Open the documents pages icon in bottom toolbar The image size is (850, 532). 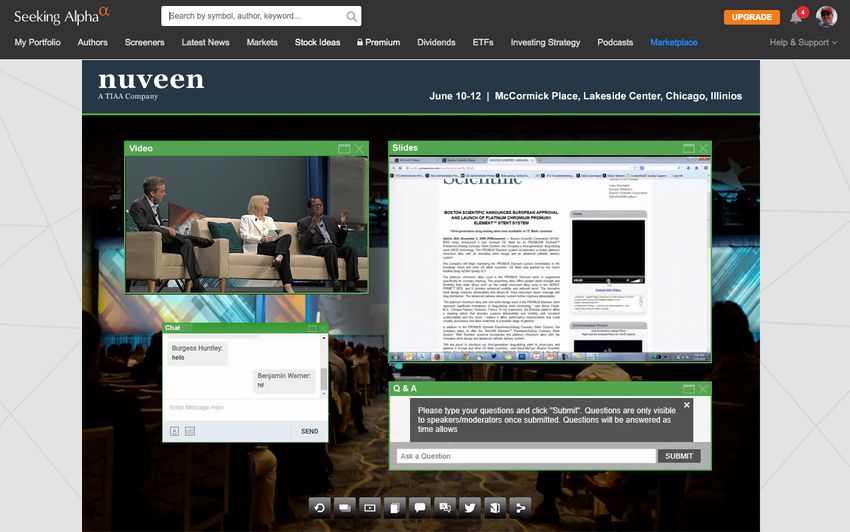tap(395, 508)
